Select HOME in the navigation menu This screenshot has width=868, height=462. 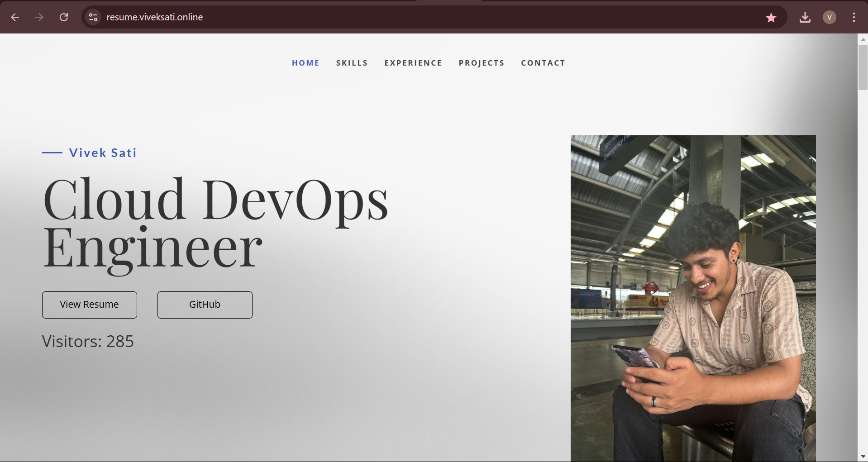305,63
